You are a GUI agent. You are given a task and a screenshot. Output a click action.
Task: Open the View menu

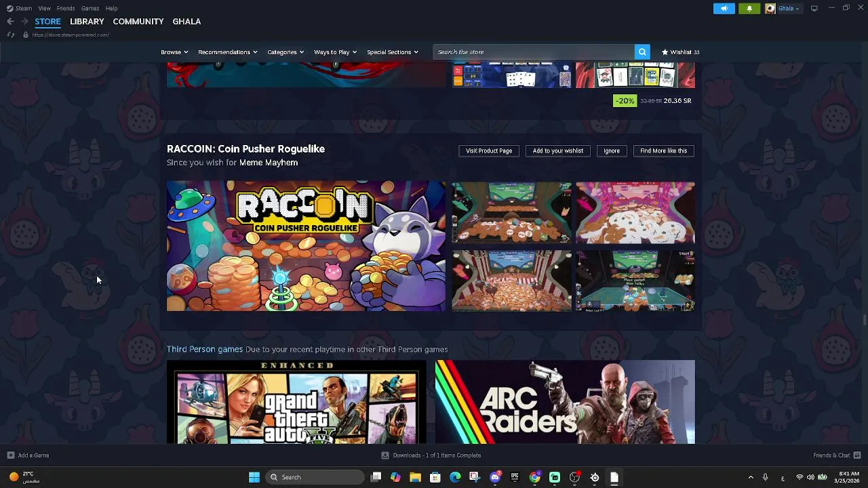44,8
